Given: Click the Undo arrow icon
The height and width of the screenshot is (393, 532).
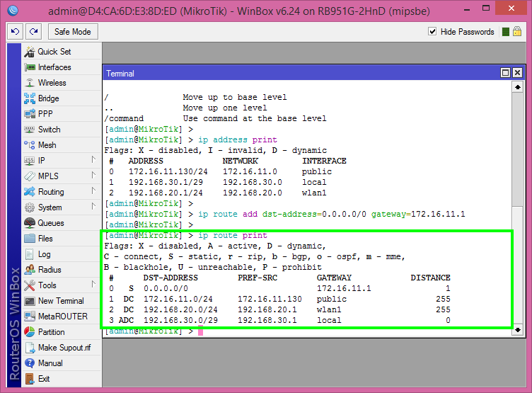Looking at the screenshot, I should [x=16, y=32].
